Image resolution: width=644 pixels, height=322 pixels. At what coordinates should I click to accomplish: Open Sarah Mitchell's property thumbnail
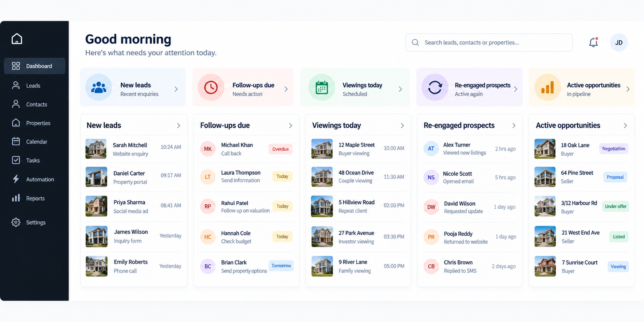[x=96, y=149]
